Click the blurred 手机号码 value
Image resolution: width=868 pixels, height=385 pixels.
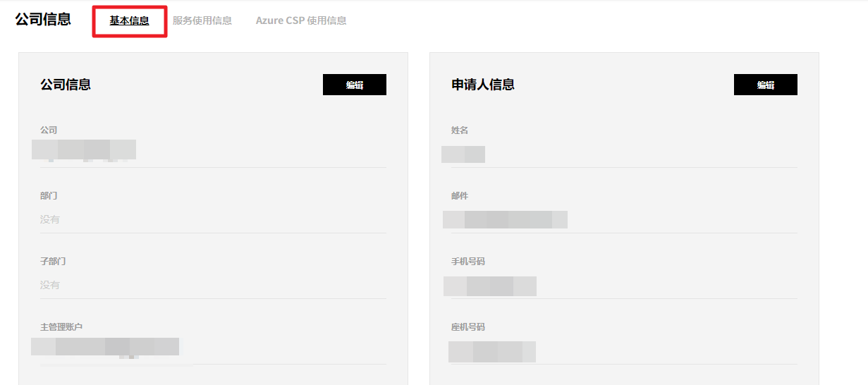(490, 286)
